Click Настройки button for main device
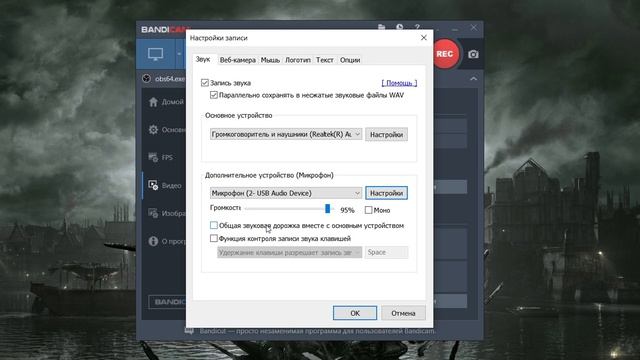Viewport: 640px width, 360px height. click(386, 134)
